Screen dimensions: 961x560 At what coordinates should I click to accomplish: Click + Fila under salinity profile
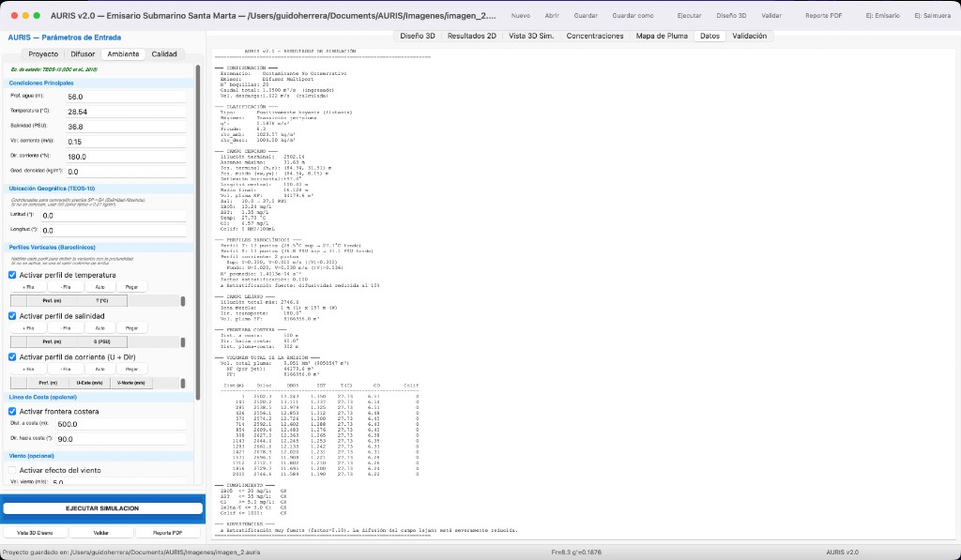pos(28,327)
